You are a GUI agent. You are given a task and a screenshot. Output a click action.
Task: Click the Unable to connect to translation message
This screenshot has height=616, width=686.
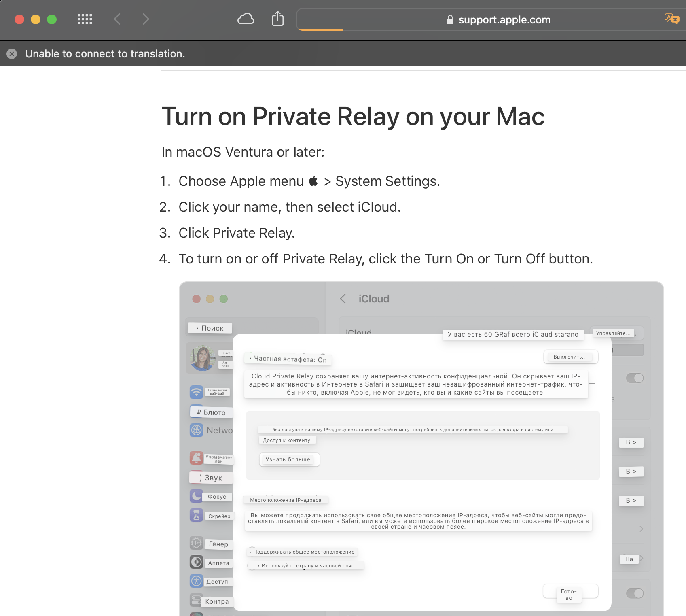click(105, 54)
